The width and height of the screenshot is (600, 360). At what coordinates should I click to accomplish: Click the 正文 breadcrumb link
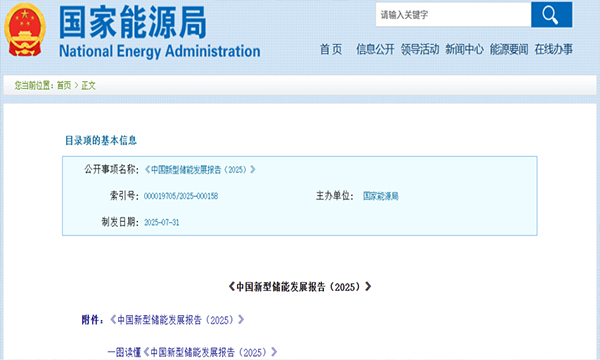[88, 85]
